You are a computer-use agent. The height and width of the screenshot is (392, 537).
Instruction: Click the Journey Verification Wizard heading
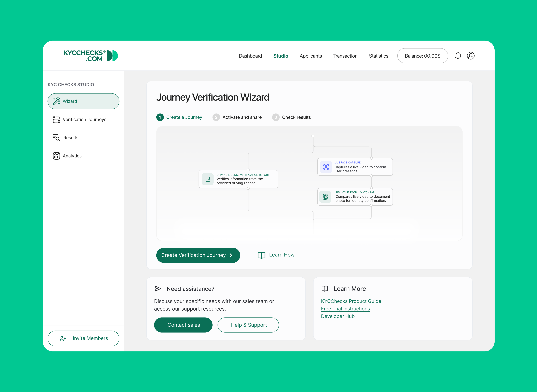[213, 97]
